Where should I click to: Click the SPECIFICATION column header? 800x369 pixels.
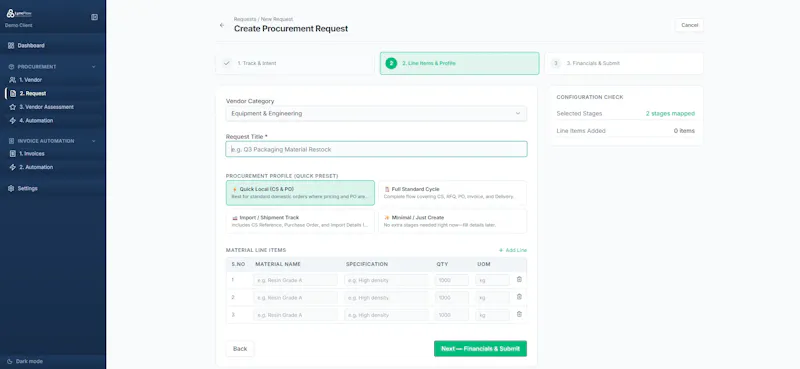[367, 264]
